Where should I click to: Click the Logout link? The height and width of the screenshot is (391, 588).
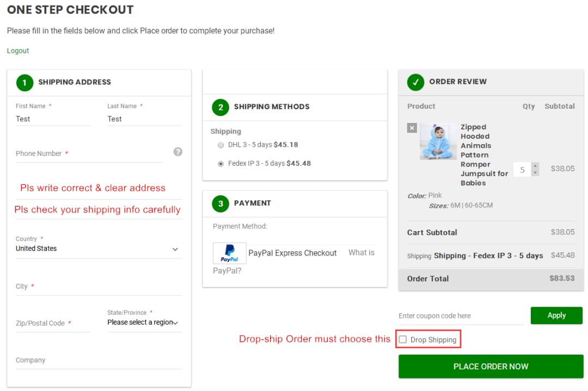(x=18, y=51)
